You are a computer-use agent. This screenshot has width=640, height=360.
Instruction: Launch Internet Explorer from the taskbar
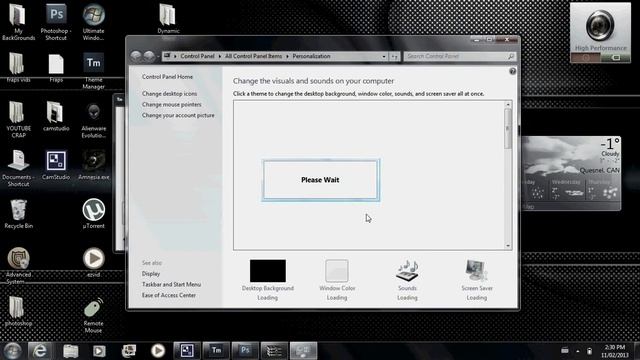click(40, 351)
